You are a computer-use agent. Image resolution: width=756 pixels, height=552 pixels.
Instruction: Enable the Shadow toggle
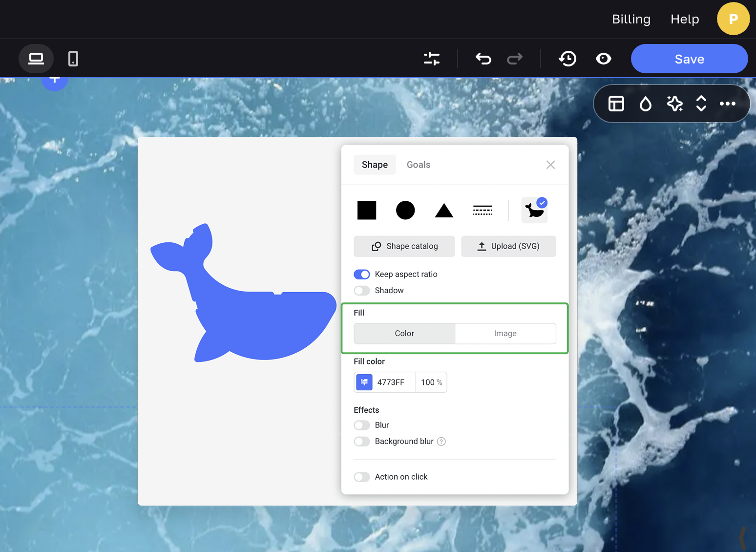pyautogui.click(x=362, y=291)
